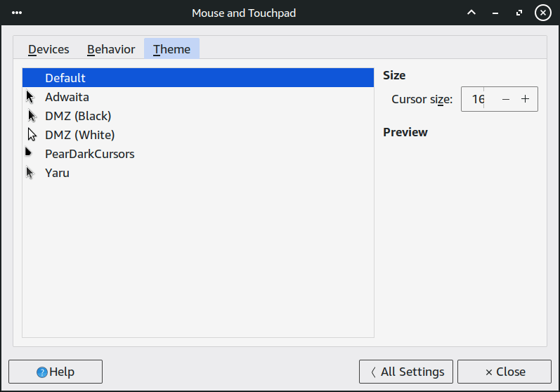Go back to All Settings
Screen dimensions: 560x392
pos(407,372)
